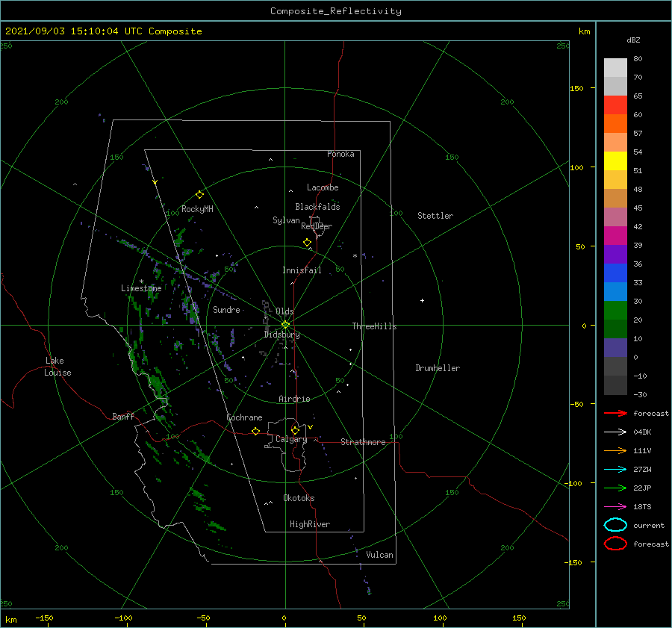Click the 54 dBZ yellow swatch
672x628 pixels.
tap(615, 161)
